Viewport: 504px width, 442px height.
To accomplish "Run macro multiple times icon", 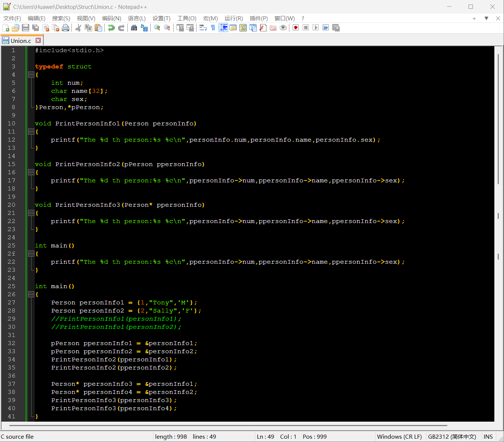I will coord(326,28).
